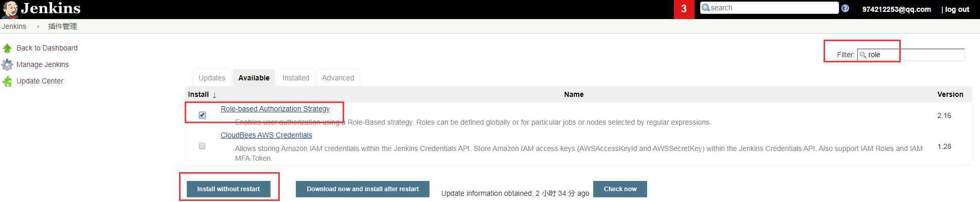Screen dimensions: 980x202
Task: Click the Manage Jenkins gear icon
Action: tap(7, 64)
